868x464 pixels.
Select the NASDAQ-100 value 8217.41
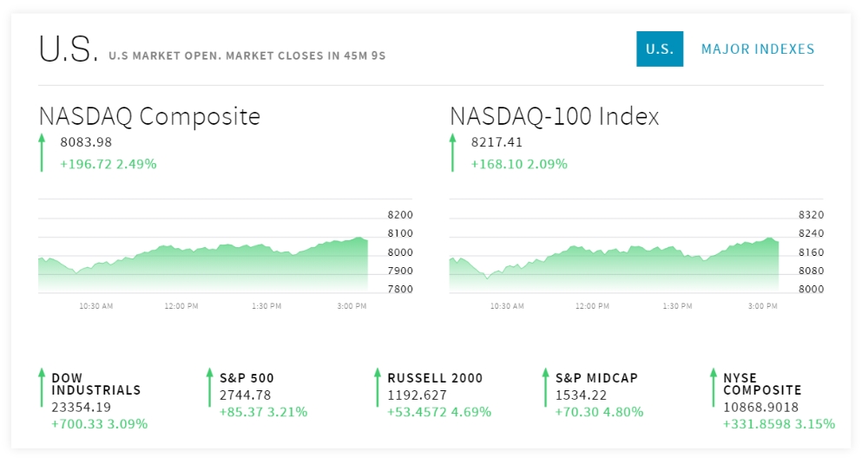point(496,142)
